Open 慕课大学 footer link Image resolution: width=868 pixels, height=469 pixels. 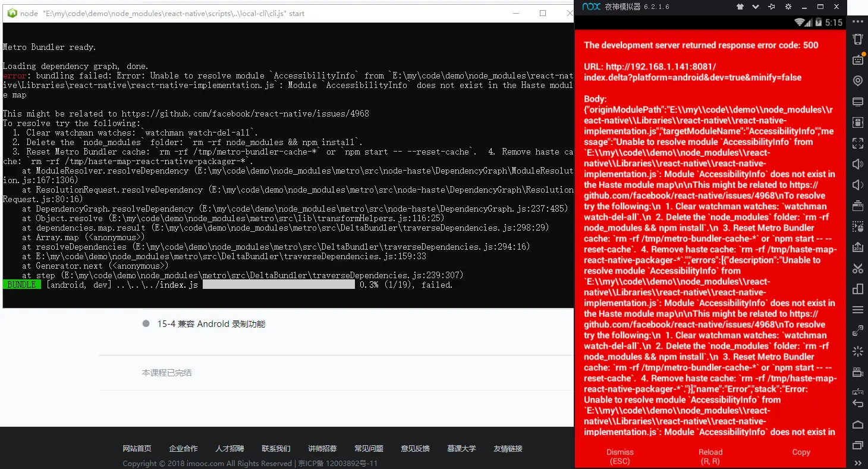point(461,448)
